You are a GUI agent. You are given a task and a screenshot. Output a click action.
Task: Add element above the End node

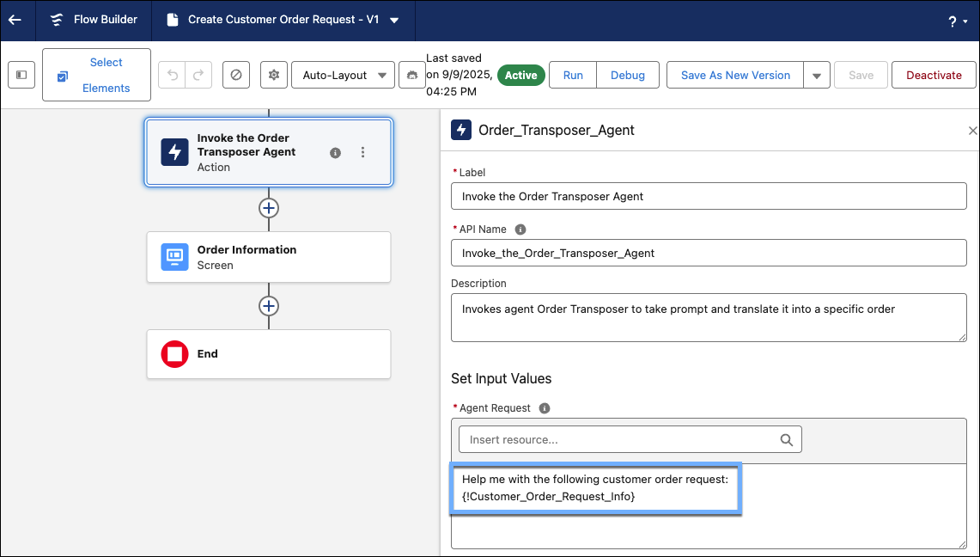269,306
